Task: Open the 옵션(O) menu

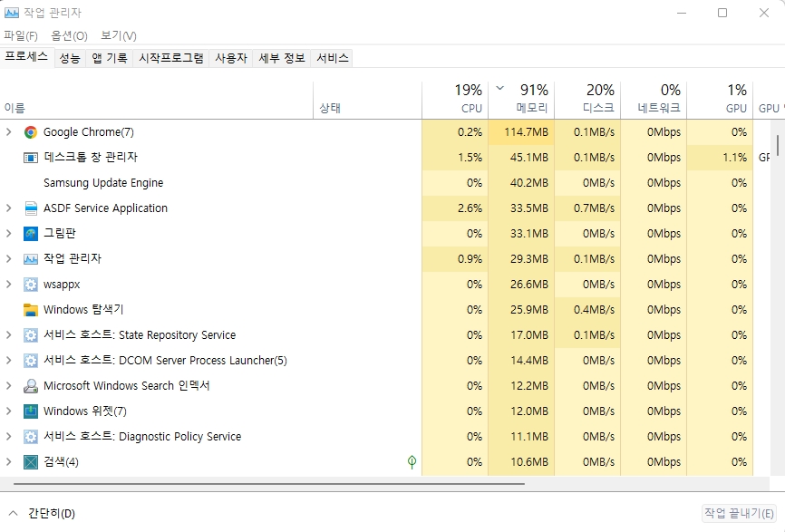Action: (x=69, y=35)
